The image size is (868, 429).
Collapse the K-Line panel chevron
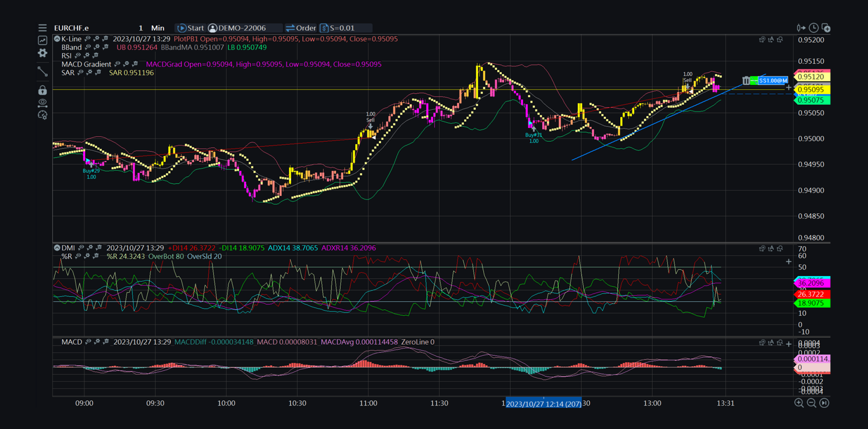[x=57, y=39]
